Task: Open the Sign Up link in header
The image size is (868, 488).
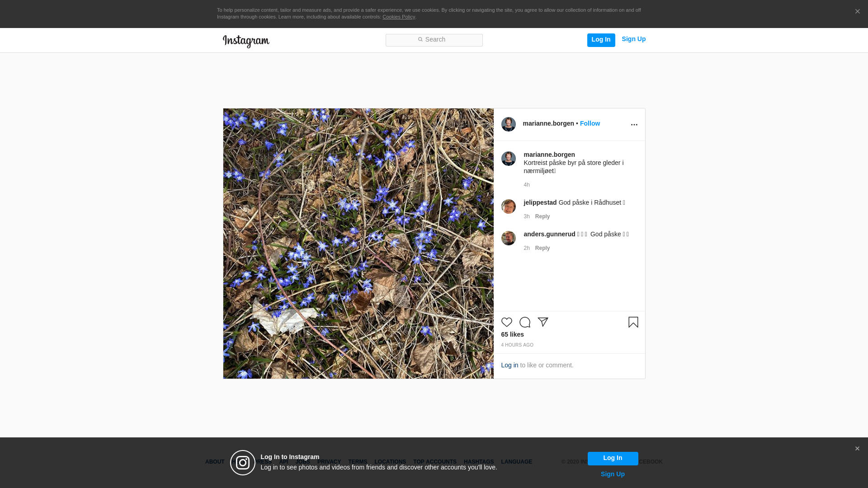Action: click(x=633, y=39)
